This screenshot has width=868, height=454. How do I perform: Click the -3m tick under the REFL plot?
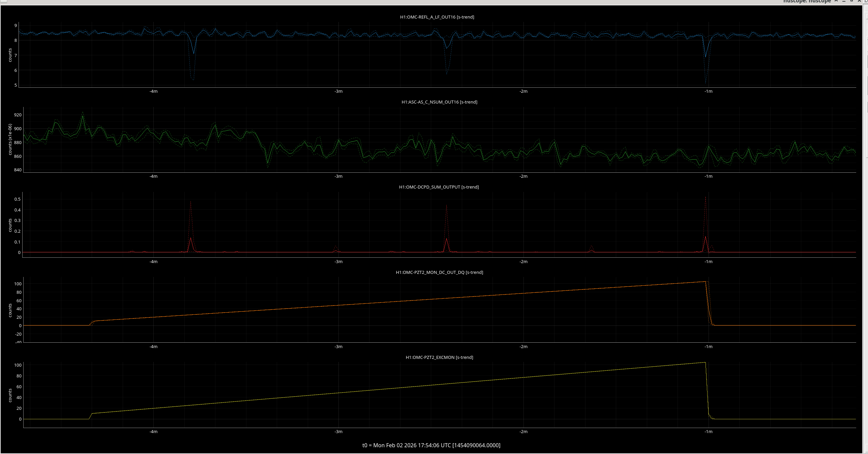(x=338, y=91)
